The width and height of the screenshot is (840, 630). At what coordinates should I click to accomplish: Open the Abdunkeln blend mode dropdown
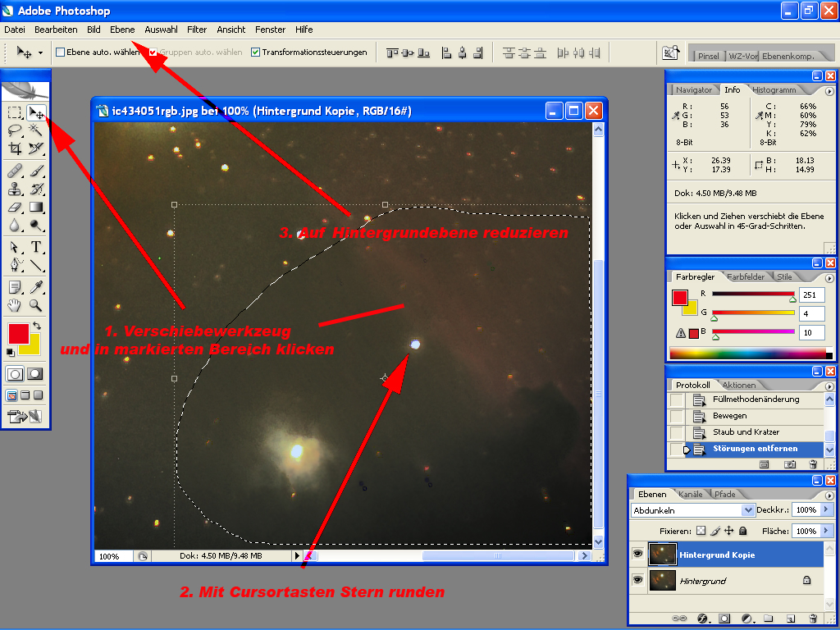[x=693, y=510]
